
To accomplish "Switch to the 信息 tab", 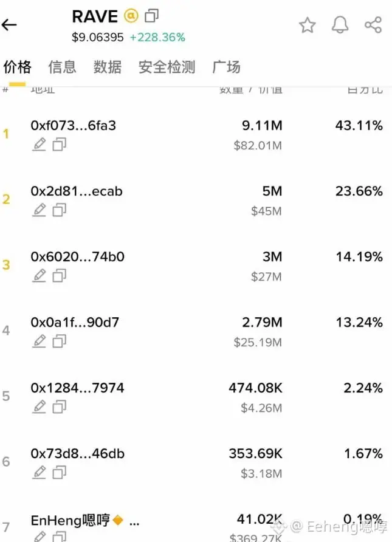I will [x=62, y=67].
